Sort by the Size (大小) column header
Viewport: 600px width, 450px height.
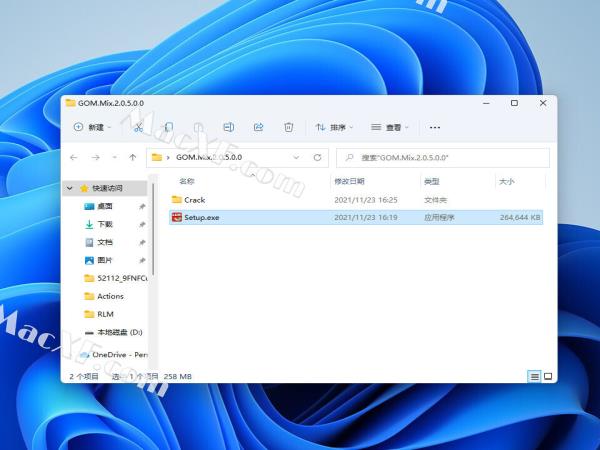(x=507, y=181)
